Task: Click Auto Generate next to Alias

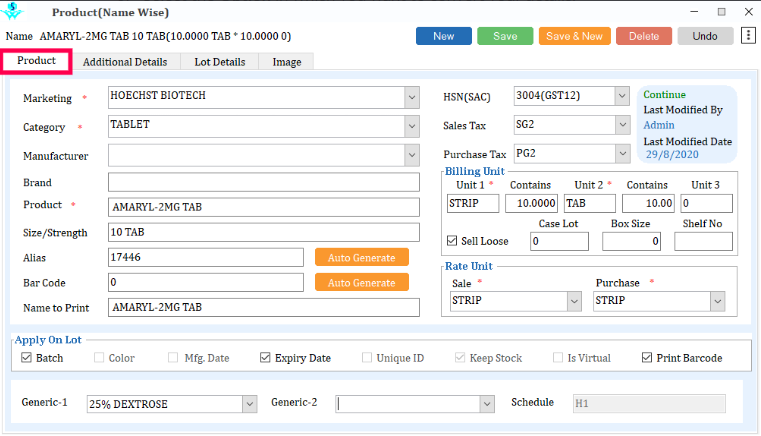Action: coord(361,257)
